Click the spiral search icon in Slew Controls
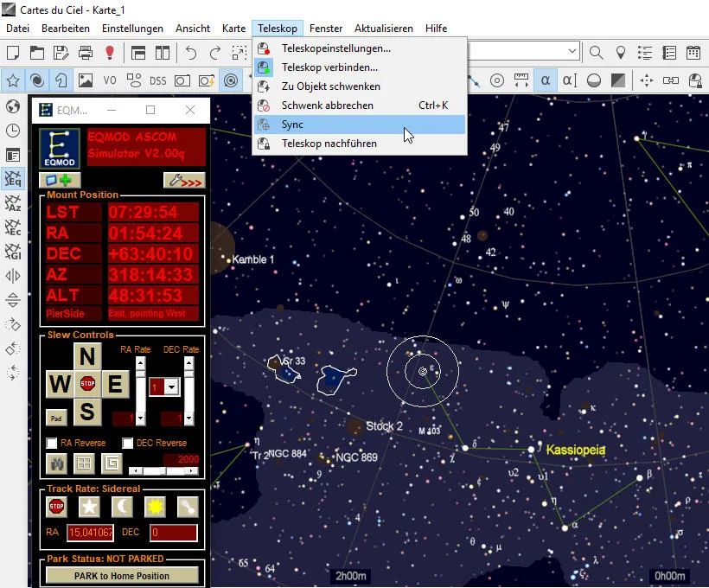 112,464
